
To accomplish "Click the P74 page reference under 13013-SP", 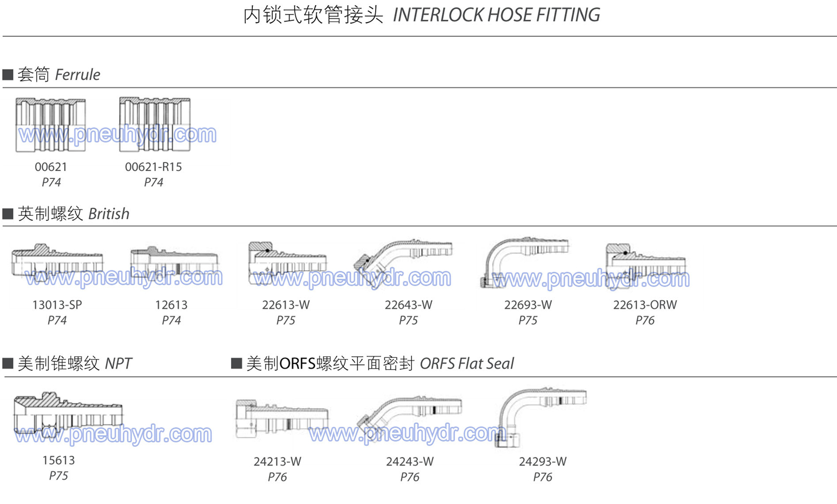I will tap(57, 321).
